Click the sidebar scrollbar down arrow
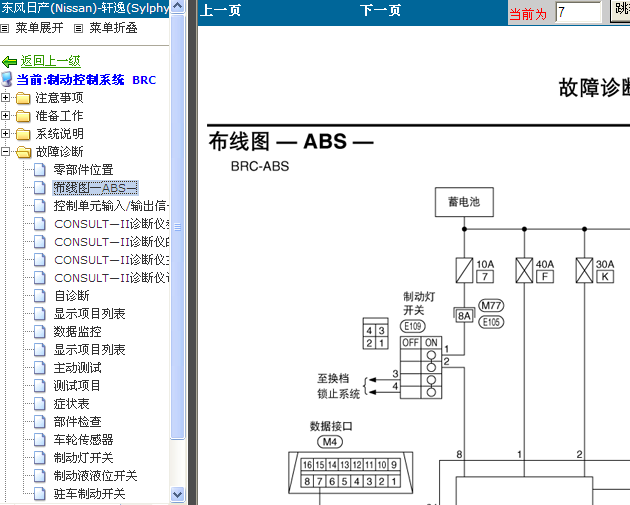 tap(177, 494)
